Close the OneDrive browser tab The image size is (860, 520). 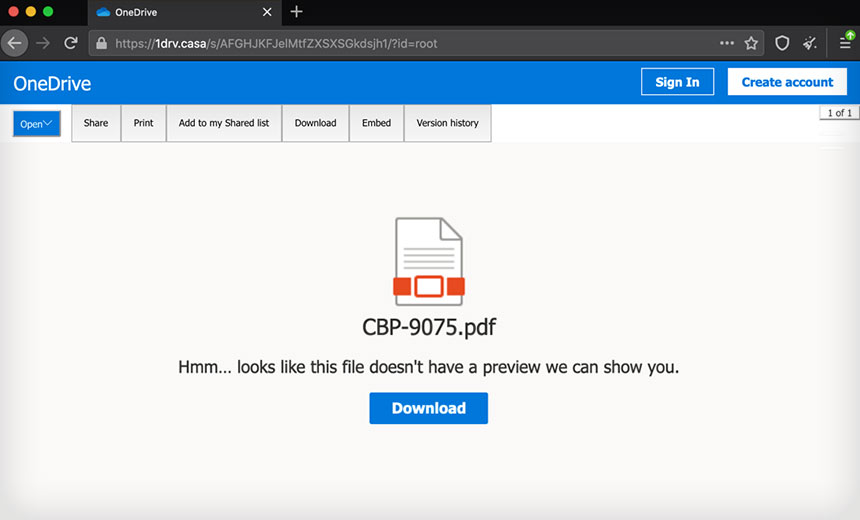click(x=267, y=12)
